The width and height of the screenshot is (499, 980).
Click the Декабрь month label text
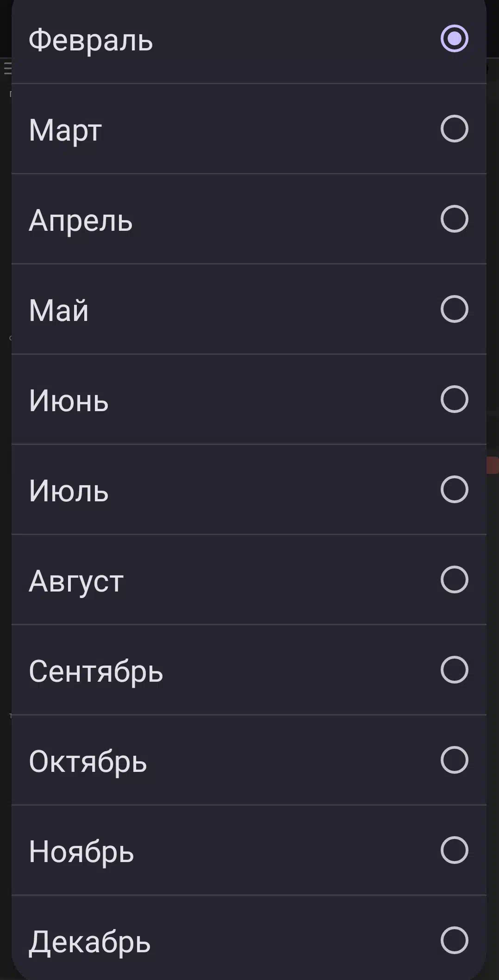coord(90,942)
